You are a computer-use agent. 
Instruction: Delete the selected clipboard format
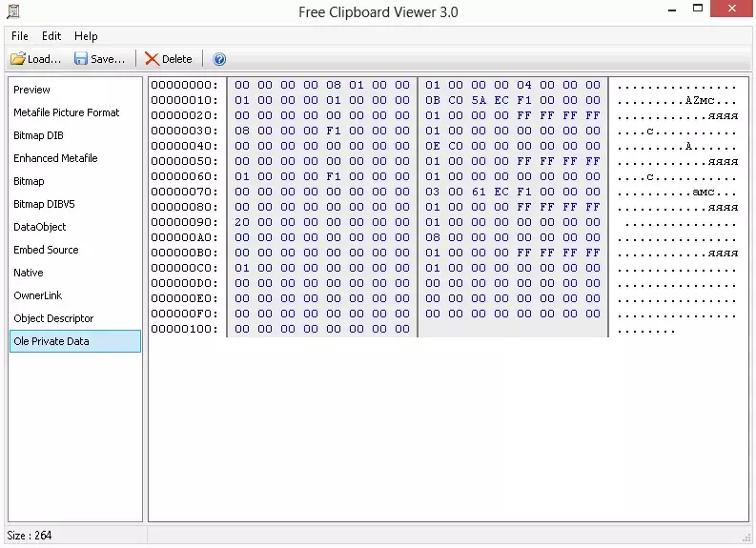coord(169,59)
